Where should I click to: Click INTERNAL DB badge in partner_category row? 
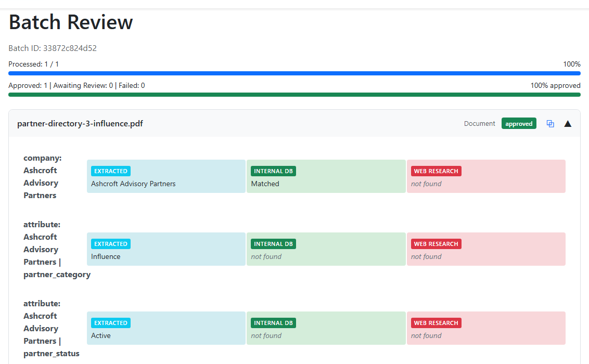pos(273,244)
